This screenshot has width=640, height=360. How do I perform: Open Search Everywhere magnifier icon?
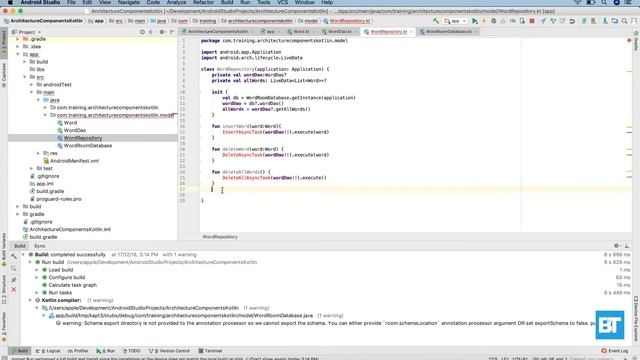pos(624,21)
